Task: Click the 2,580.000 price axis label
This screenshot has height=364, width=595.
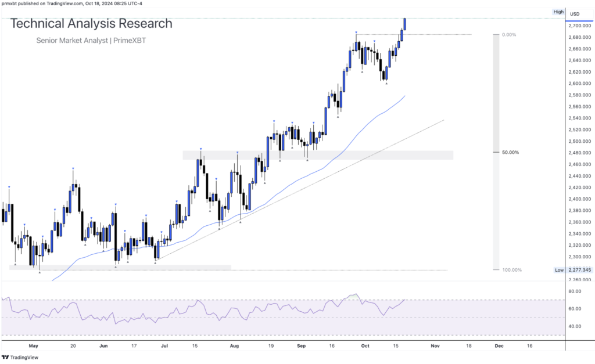Action: pyautogui.click(x=579, y=95)
